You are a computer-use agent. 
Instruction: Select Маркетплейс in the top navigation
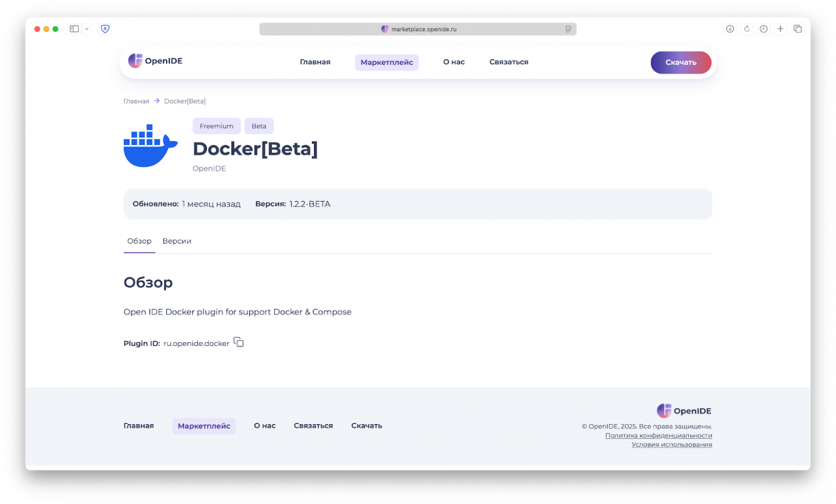click(386, 62)
